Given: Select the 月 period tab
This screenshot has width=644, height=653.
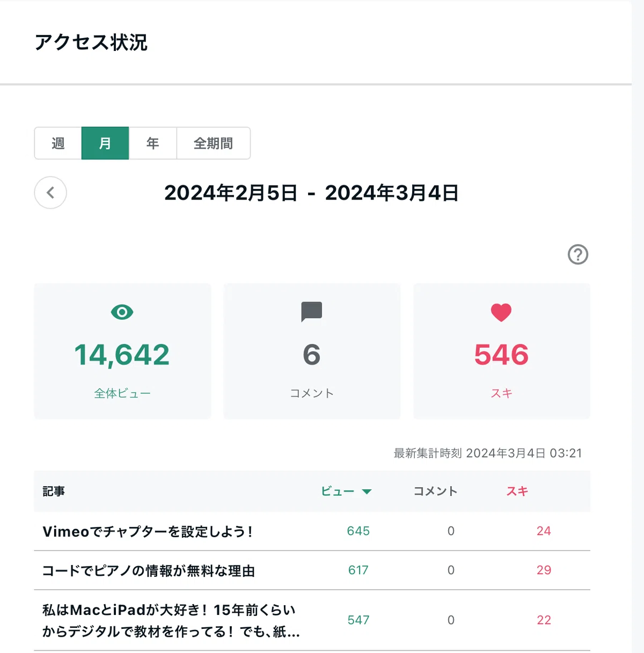Looking at the screenshot, I should click(x=105, y=143).
